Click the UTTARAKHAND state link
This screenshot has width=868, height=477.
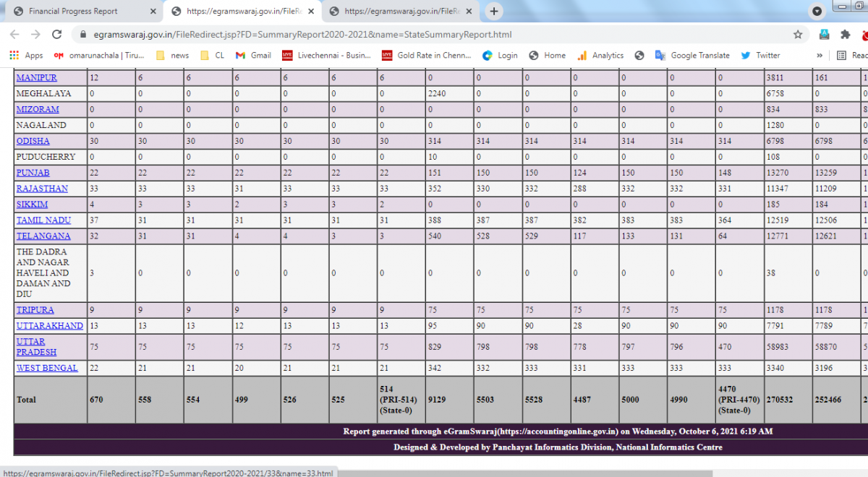point(49,326)
